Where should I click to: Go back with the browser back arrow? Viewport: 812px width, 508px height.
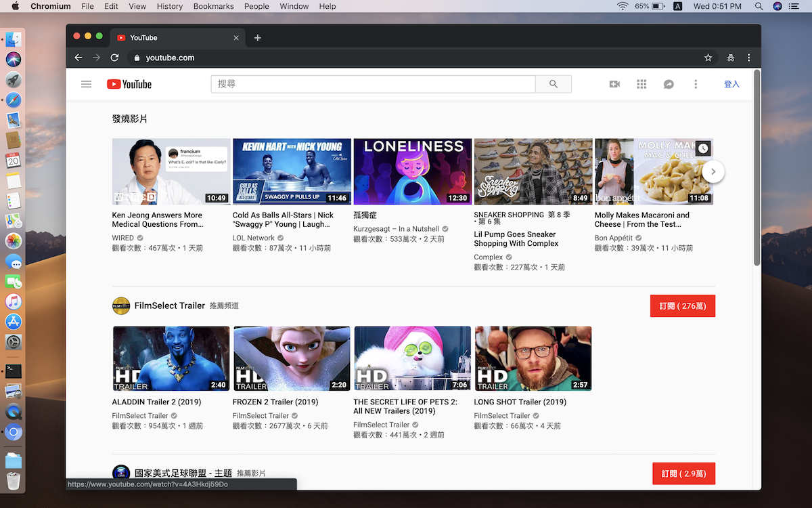tap(78, 58)
